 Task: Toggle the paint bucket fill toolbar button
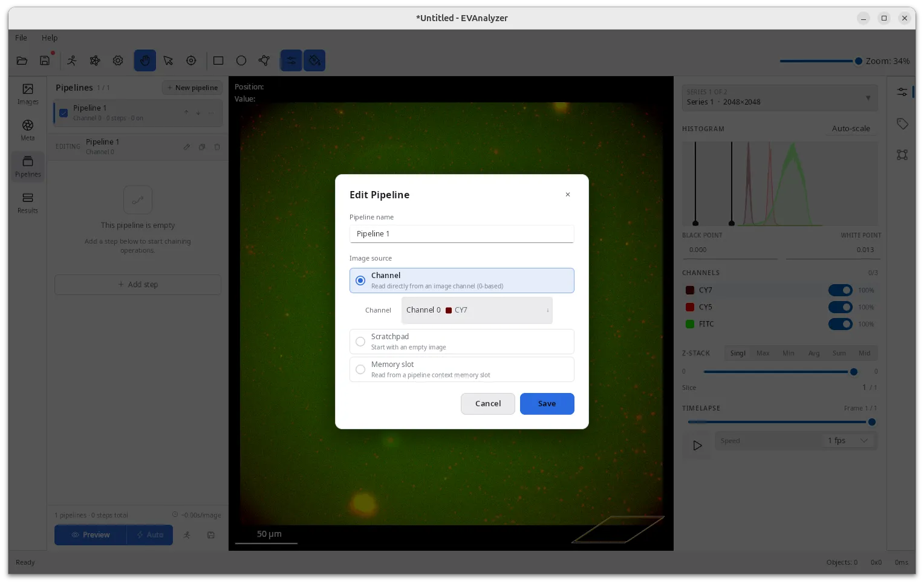point(314,60)
